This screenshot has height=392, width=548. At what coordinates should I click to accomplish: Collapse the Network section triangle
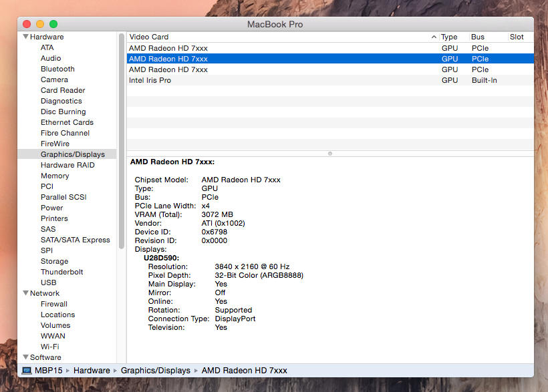[25, 292]
